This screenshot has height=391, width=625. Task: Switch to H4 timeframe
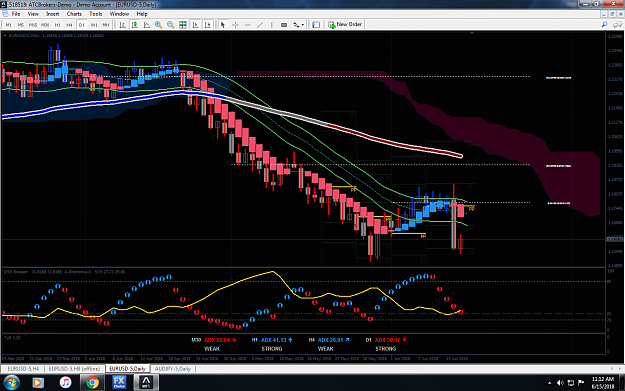point(69,25)
